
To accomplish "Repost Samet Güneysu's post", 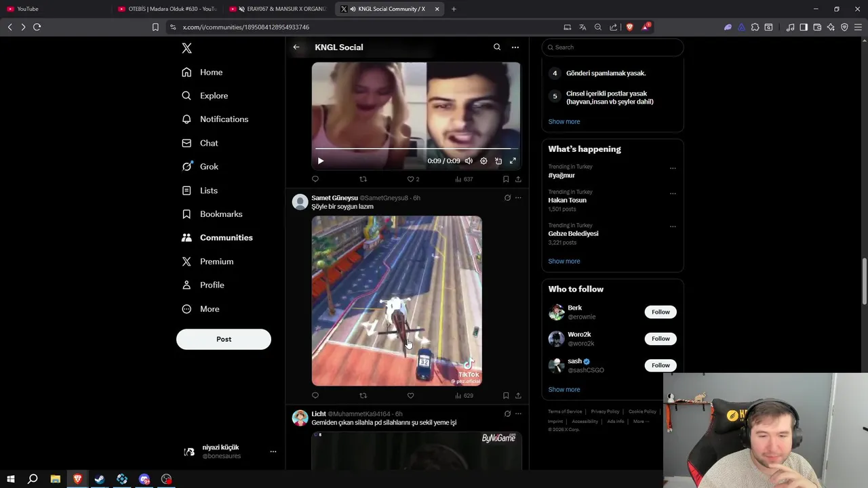I will point(363,396).
